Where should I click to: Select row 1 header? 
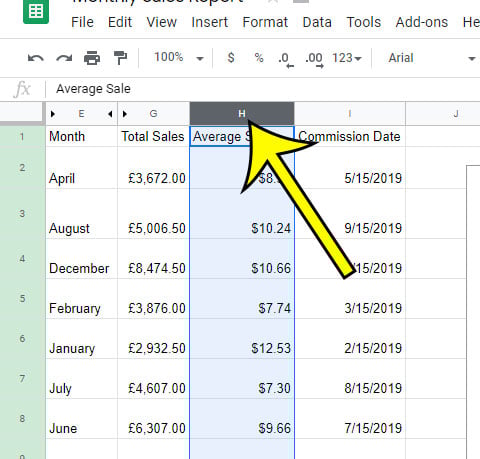coord(22,136)
